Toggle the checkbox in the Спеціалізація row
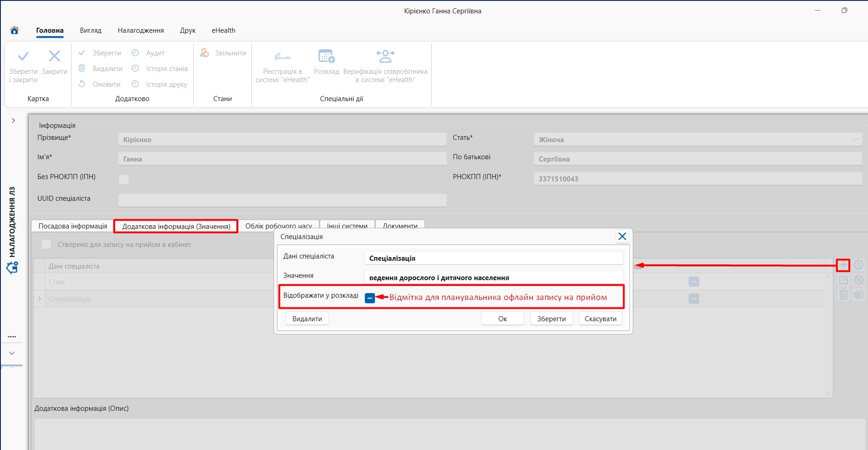Image resolution: width=868 pixels, height=450 pixels. [694, 299]
